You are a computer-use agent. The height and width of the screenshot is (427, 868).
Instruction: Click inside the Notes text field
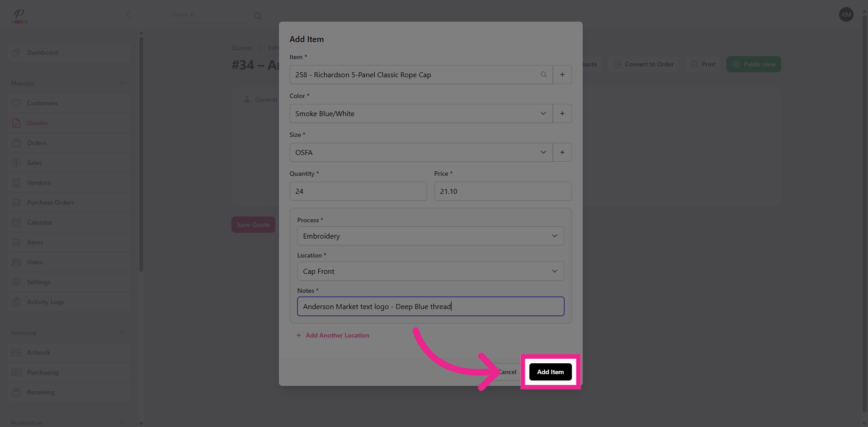click(430, 306)
